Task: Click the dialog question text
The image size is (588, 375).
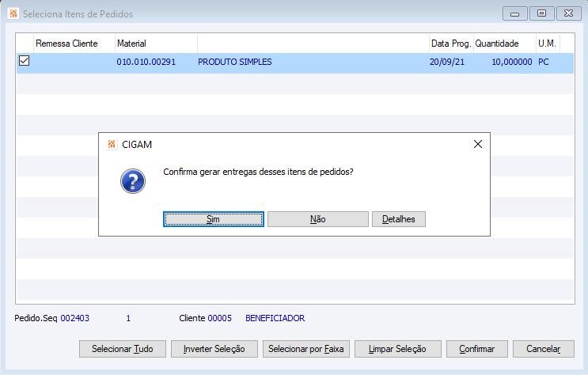Action: coord(258,172)
